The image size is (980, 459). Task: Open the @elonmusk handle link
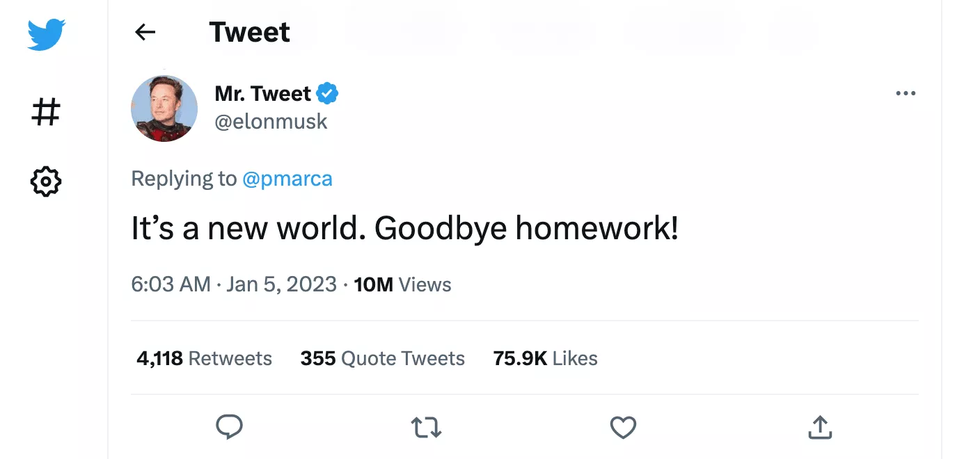pos(271,122)
